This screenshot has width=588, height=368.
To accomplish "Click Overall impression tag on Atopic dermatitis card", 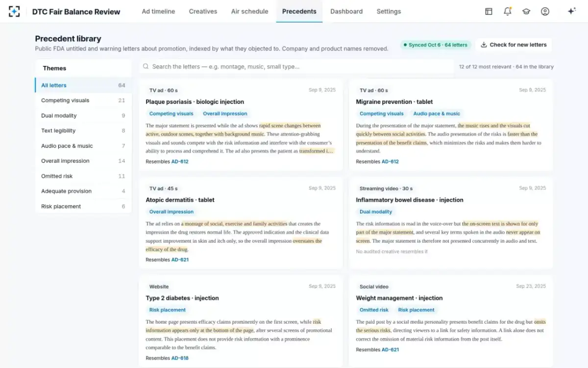I will [171, 211].
